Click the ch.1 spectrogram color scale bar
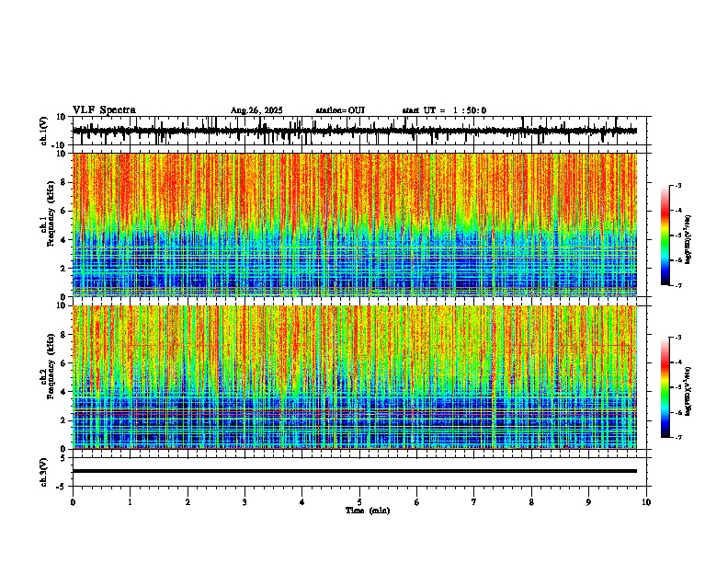This screenshot has height=563, width=728. pyautogui.click(x=665, y=236)
